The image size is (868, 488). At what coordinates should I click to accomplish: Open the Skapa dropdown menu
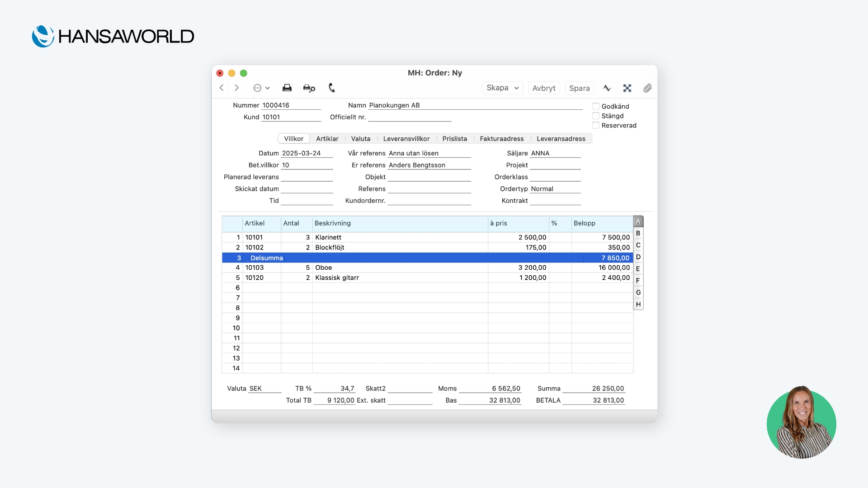tap(502, 88)
